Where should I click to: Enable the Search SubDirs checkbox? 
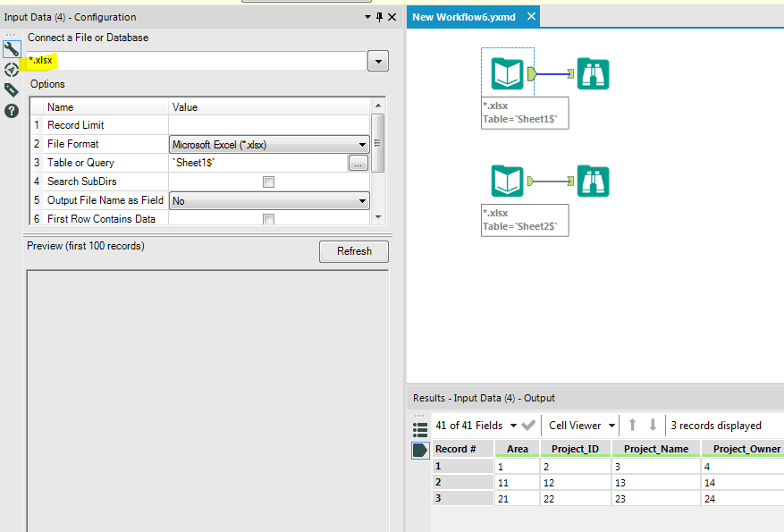coord(268,182)
